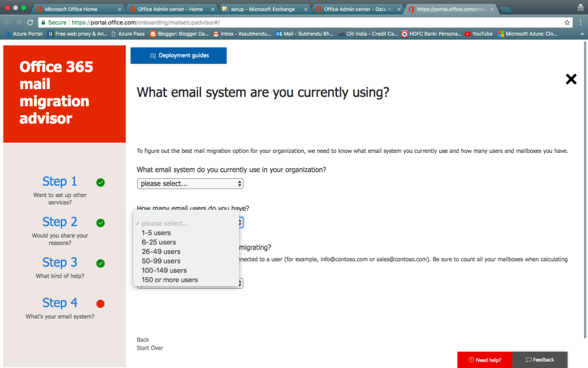Image resolution: width=588 pixels, height=368 pixels.
Task: Open the Chrome menu (three dots)
Action: tap(581, 22)
